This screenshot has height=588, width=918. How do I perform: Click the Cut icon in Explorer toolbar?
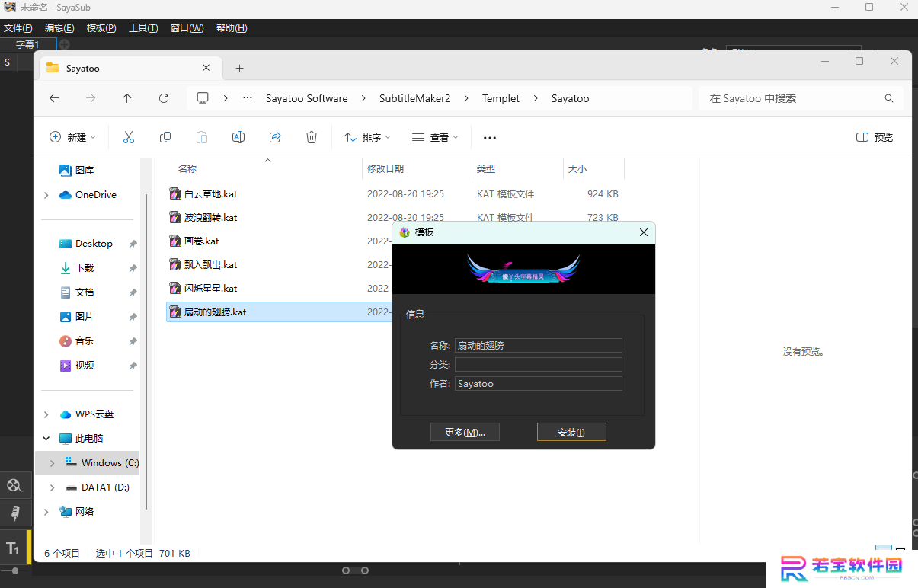(129, 137)
